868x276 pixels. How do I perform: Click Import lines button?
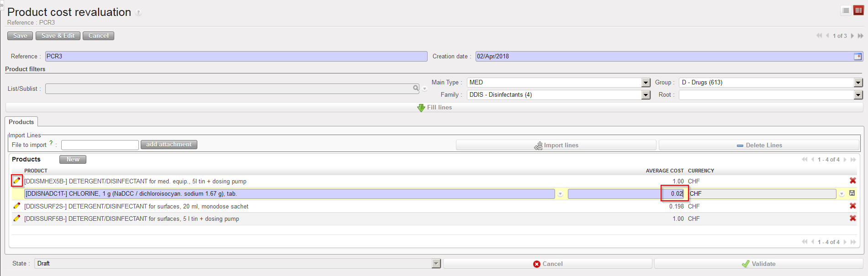coord(556,145)
